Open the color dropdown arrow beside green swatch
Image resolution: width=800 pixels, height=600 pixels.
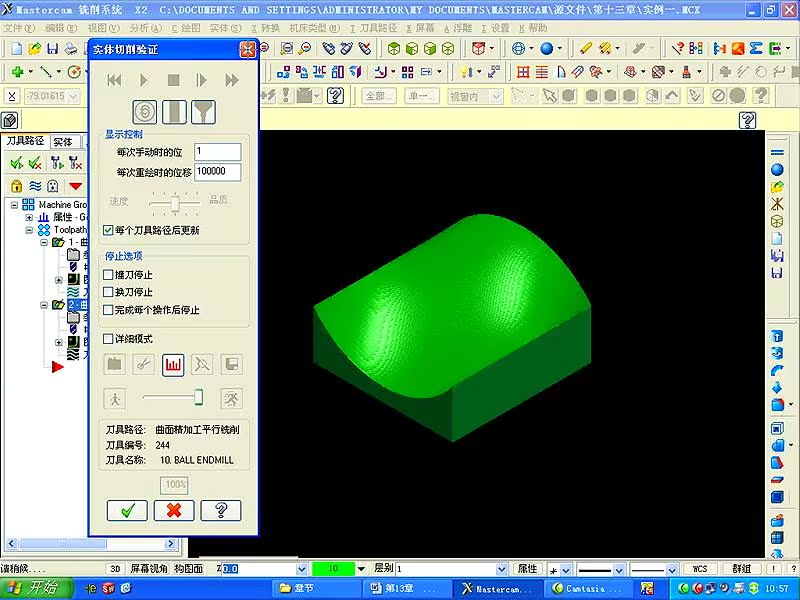pyautogui.click(x=362, y=569)
